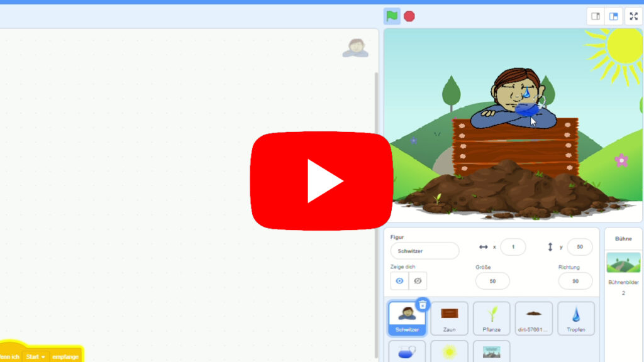Click the Richtung direction field
Viewport: 644px width, 362px height.
(x=575, y=281)
